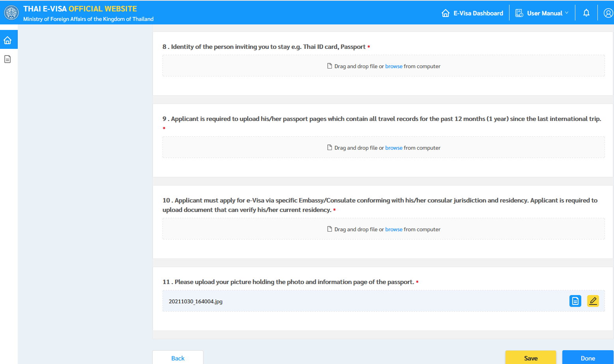This screenshot has width=614, height=364.
Task: Click question 11 passport picture label
Action: pyautogui.click(x=291, y=282)
